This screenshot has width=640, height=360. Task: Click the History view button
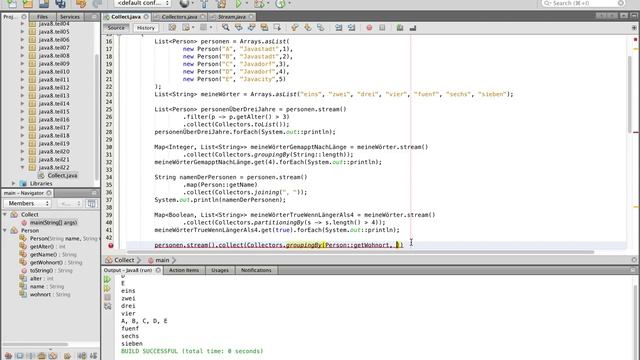(146, 28)
